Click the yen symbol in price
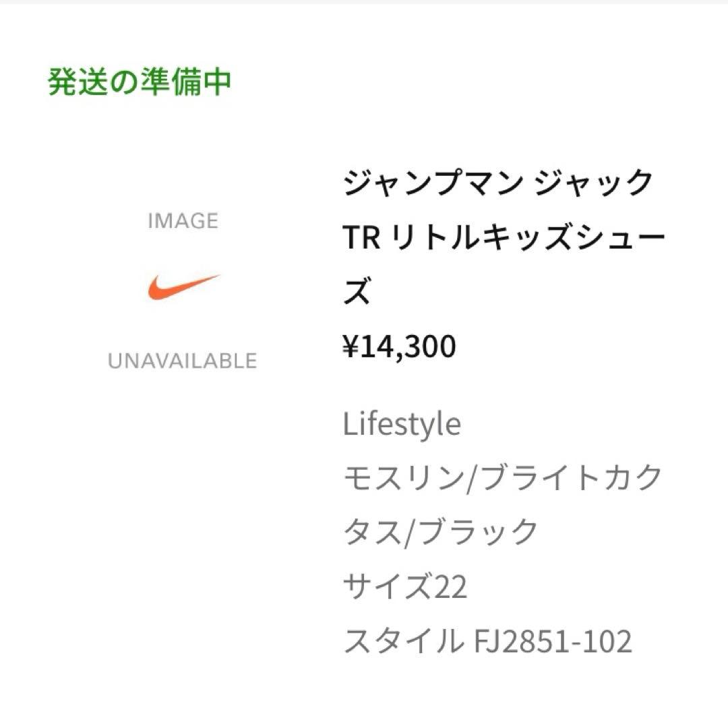Screen dimensions: 728x728 (x=350, y=346)
